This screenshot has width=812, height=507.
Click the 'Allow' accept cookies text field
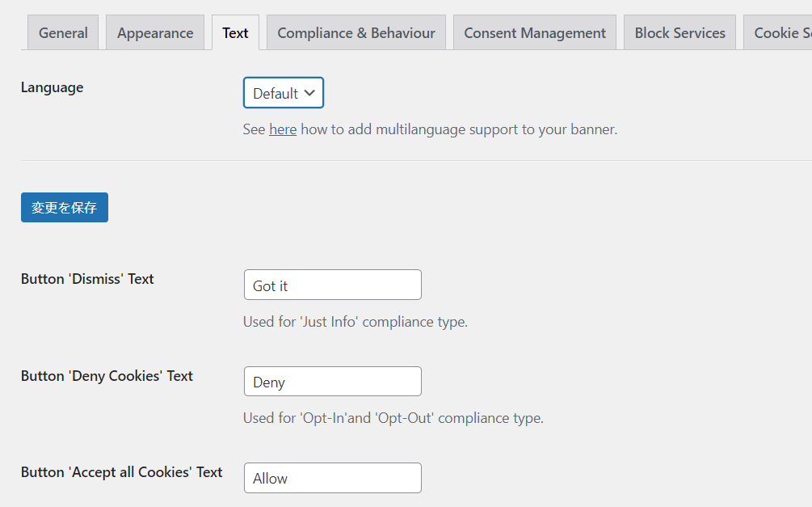point(332,478)
